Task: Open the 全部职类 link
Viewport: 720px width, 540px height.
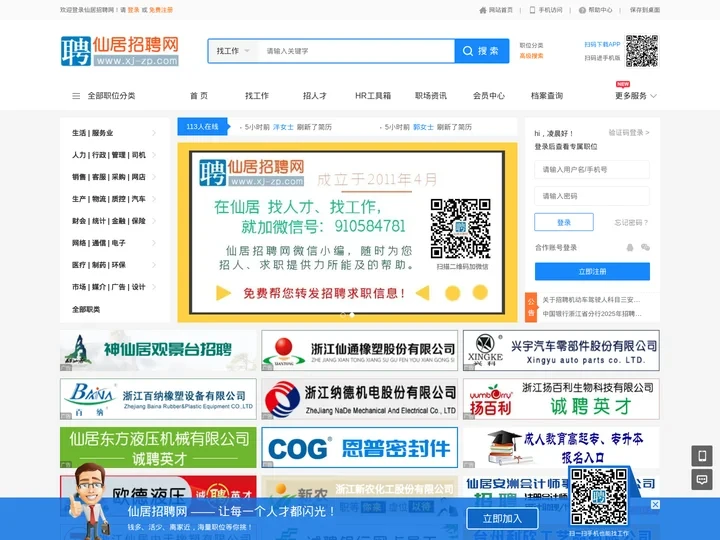Action: tap(86, 309)
